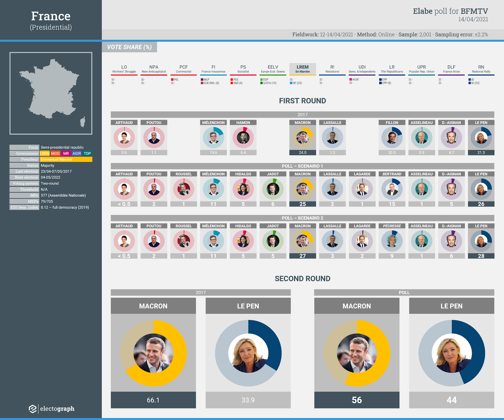Screen dimensions: 504x420
Task: Click Jadot's portrait in Scenario 1
Action: click(x=273, y=189)
